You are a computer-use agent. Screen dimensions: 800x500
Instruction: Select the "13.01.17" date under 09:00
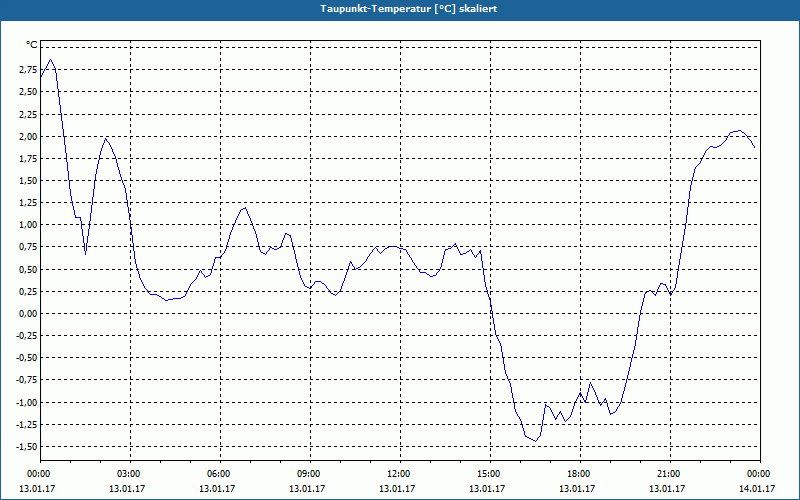click(307, 489)
